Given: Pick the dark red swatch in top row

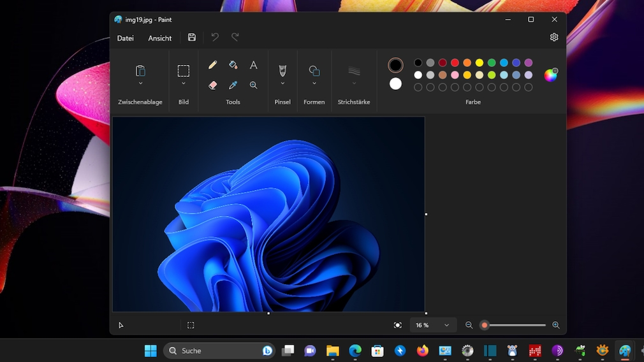Looking at the screenshot, I should tap(443, 63).
